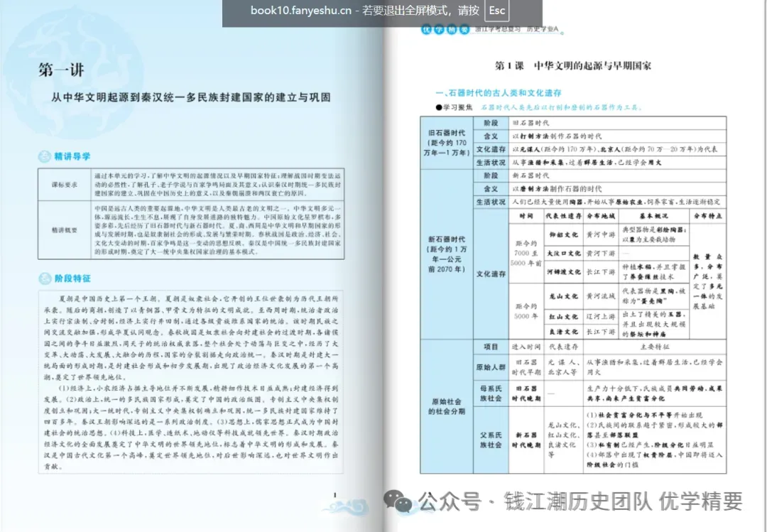Click the 时间 column header

pyautogui.click(x=526, y=216)
